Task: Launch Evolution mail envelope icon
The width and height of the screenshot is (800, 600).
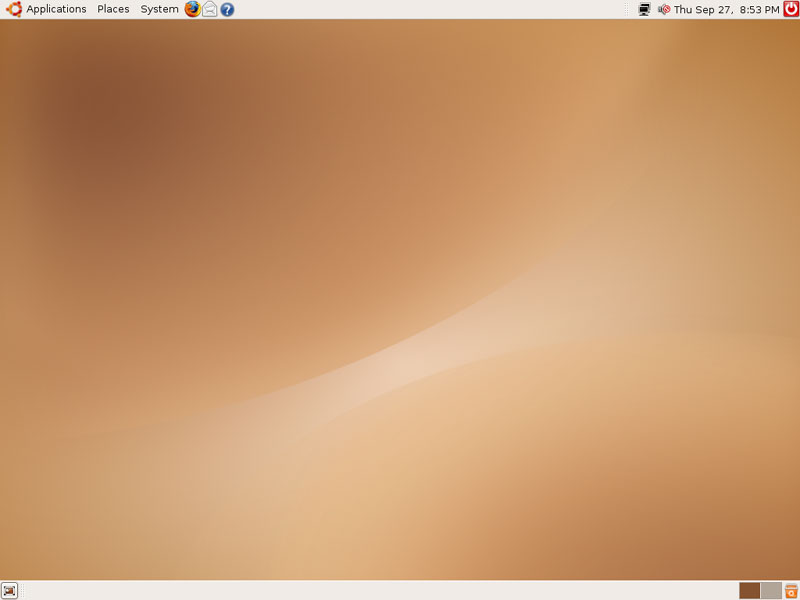Action: (x=210, y=9)
